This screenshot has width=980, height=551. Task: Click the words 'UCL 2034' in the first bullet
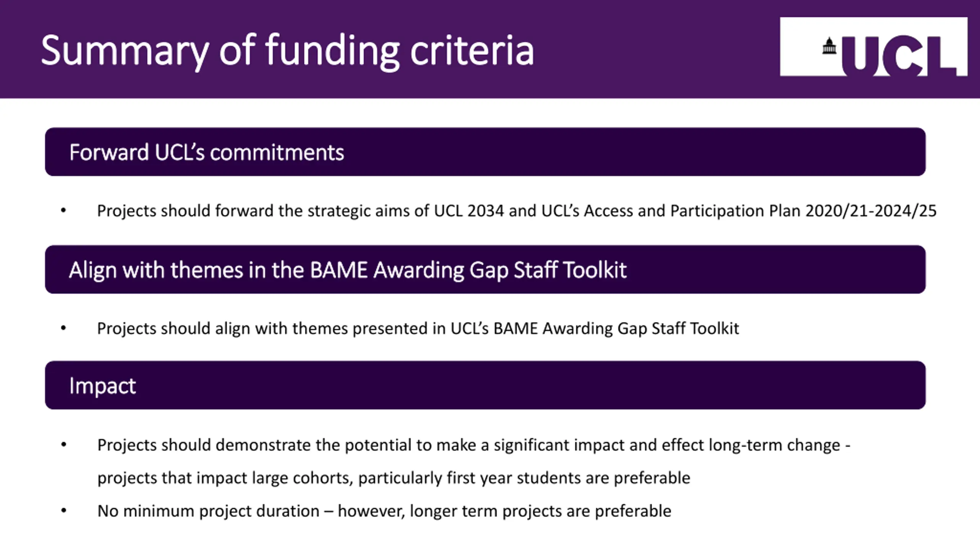click(469, 211)
